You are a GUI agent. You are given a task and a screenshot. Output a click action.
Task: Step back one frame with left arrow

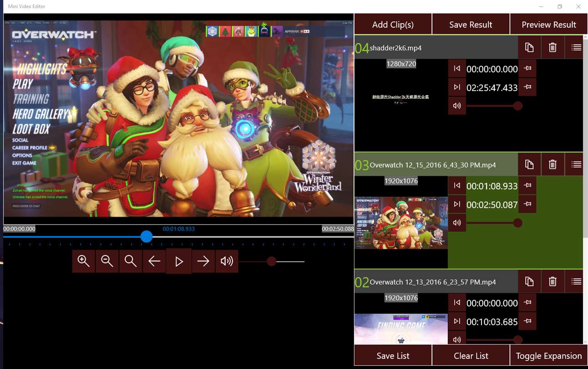(154, 261)
